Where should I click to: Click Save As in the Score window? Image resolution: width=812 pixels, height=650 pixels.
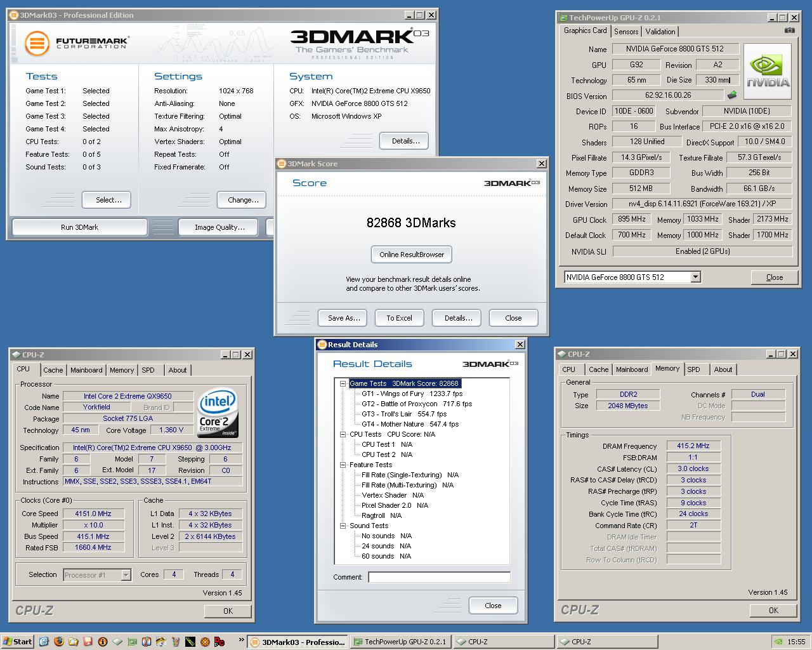343,318
